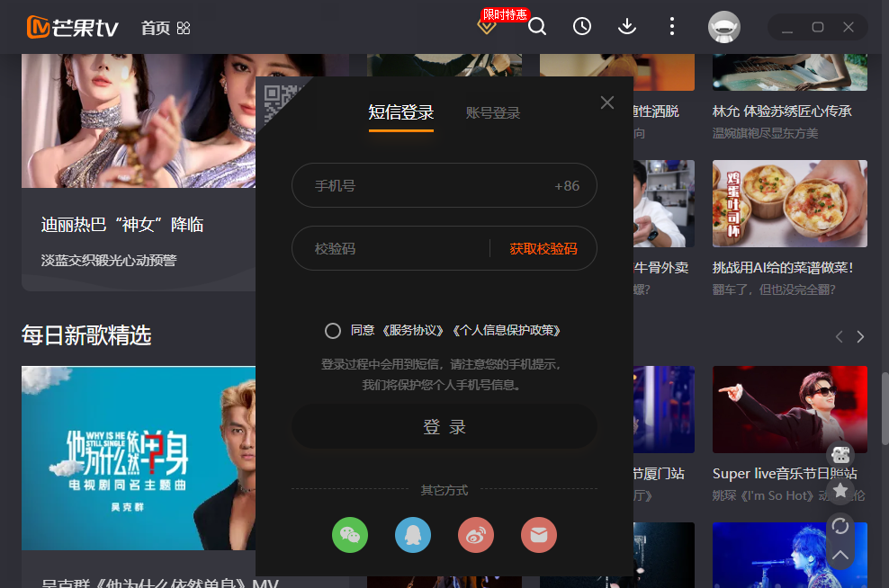This screenshot has height=588, width=889.
Task: Click the back-to-top arrow icon
Action: (x=840, y=555)
